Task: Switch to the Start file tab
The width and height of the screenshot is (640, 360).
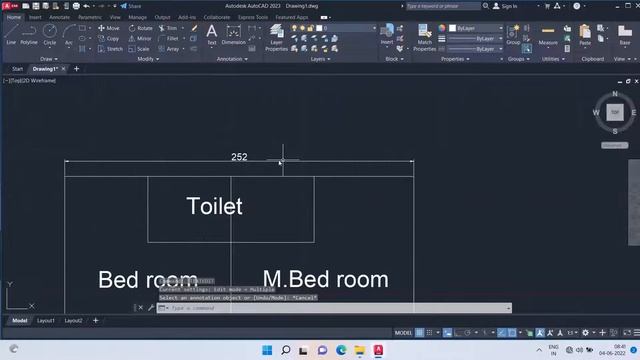Action: tap(18, 69)
